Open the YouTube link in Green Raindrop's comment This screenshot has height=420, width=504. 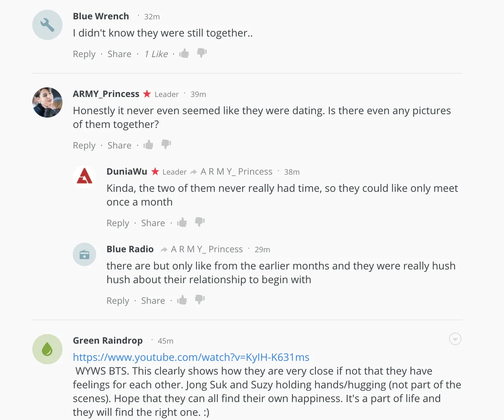point(191,357)
